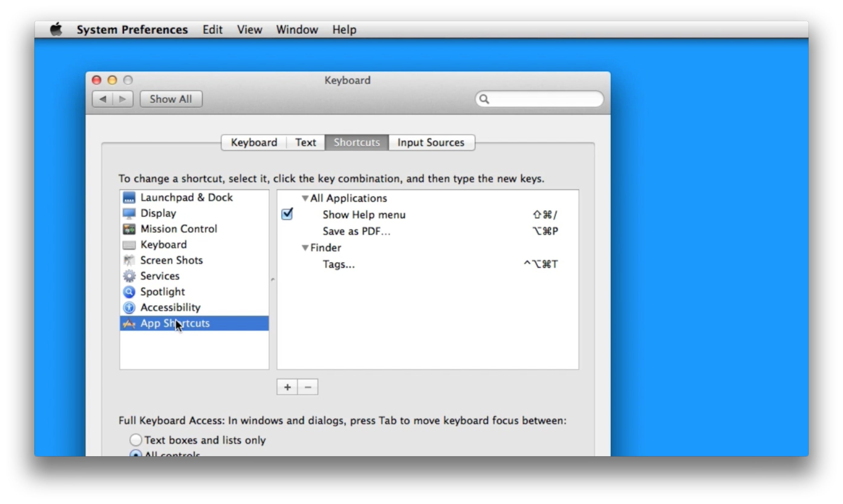Select the Tags… shortcut row
Image resolution: width=843 pixels, height=504 pixels.
428,264
